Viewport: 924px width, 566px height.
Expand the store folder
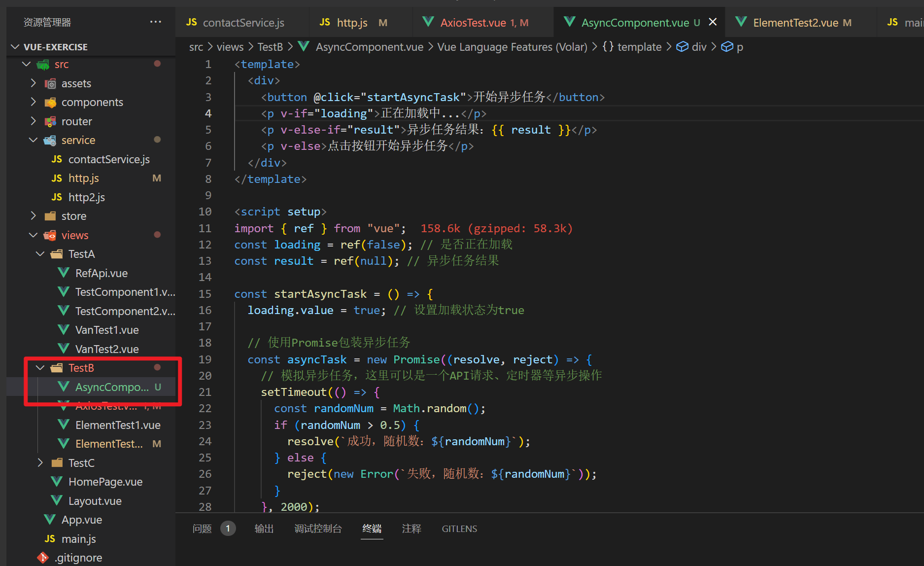(x=34, y=216)
